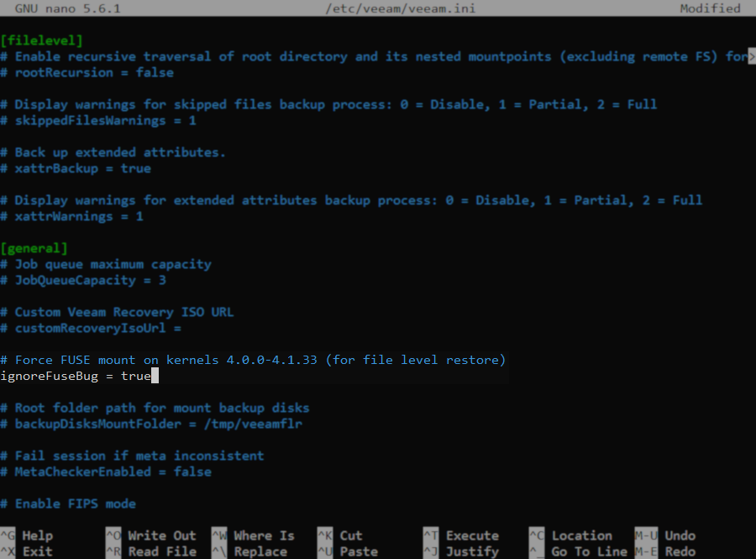Click the Justify shortcut

click(x=461, y=551)
